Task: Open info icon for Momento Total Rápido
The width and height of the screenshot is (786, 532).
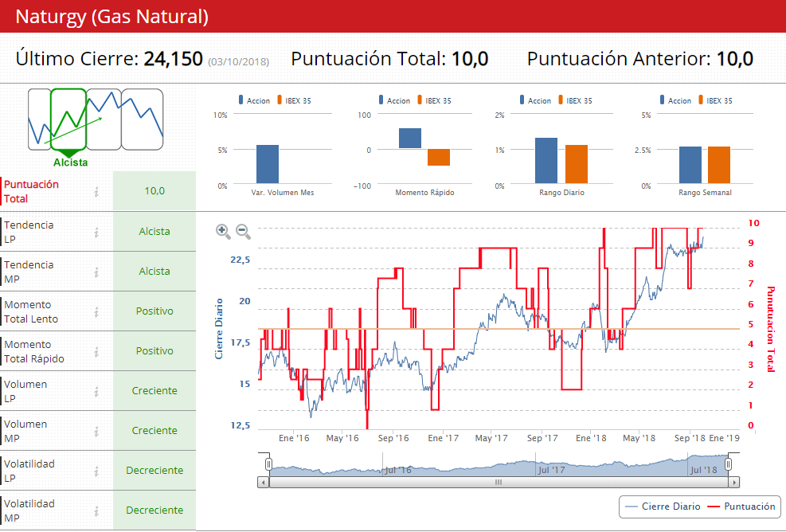Action: coord(96,351)
